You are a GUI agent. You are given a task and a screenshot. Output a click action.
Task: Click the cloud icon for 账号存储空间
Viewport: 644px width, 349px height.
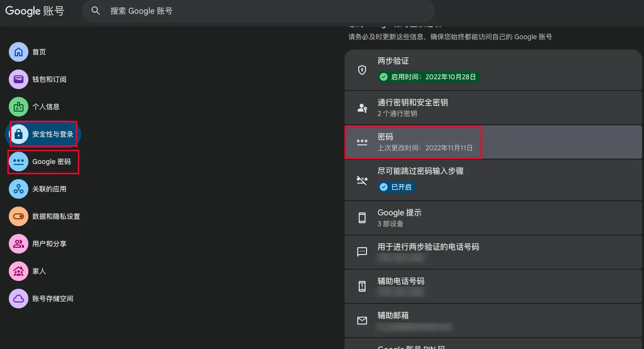[19, 299]
